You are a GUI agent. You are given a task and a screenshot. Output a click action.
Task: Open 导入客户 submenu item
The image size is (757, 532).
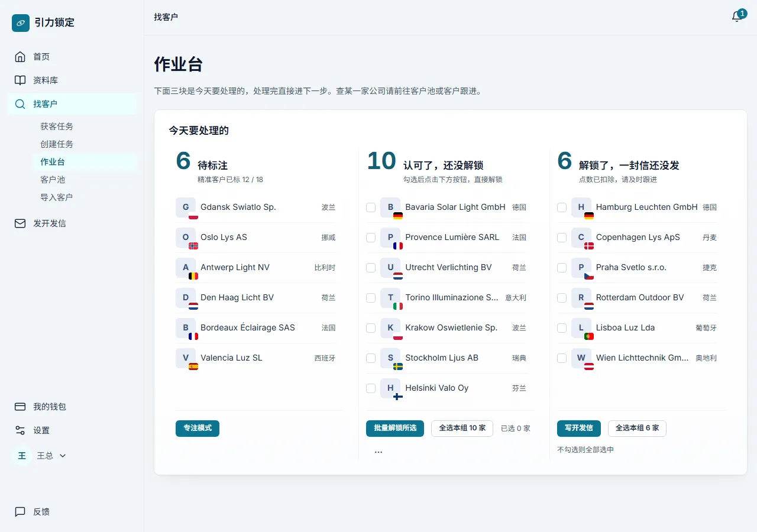click(57, 197)
